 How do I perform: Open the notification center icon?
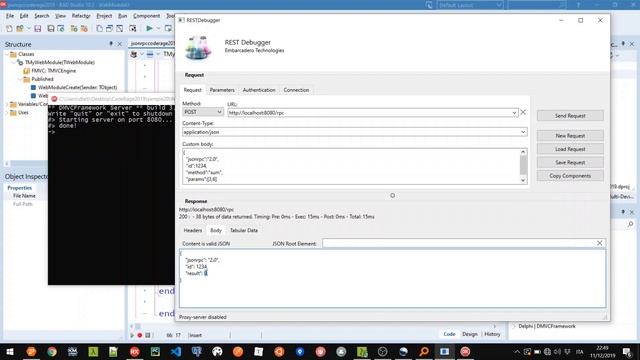coord(627,351)
